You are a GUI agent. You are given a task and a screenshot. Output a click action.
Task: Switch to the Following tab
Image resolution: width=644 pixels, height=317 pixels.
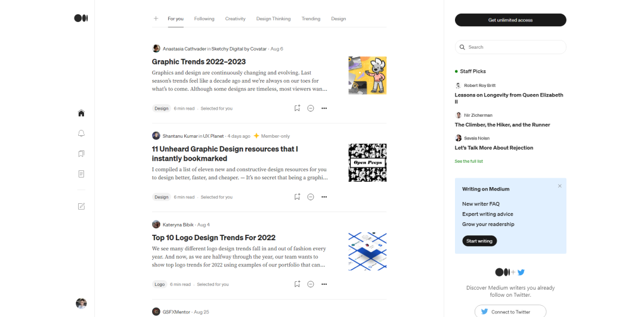pyautogui.click(x=204, y=18)
